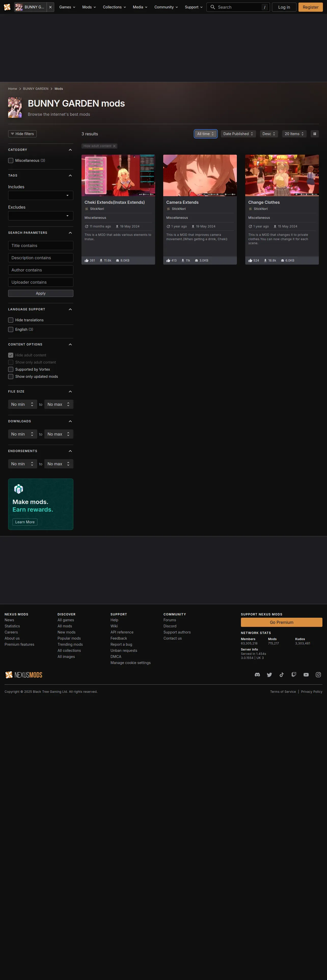The height and width of the screenshot is (980, 327).
Task: Click the endorsements thumb icon on Change Clothes
Action: pyautogui.click(x=251, y=261)
